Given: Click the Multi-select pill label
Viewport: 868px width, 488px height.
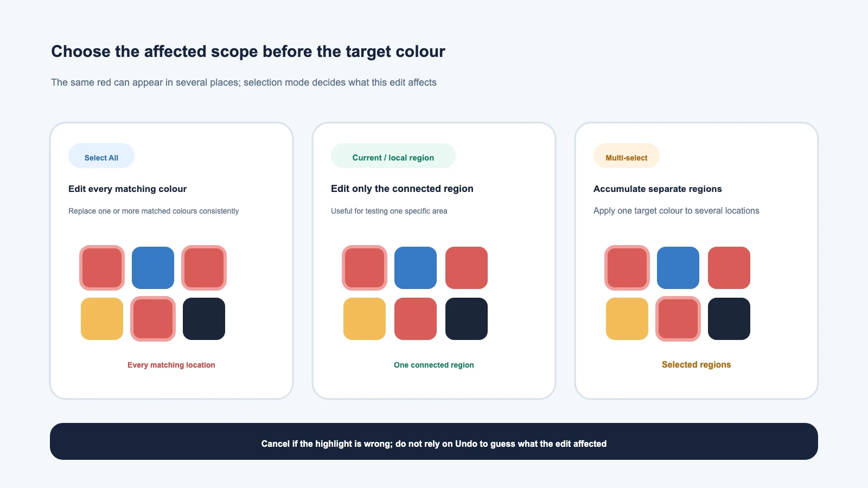Looking at the screenshot, I should 627,158.
